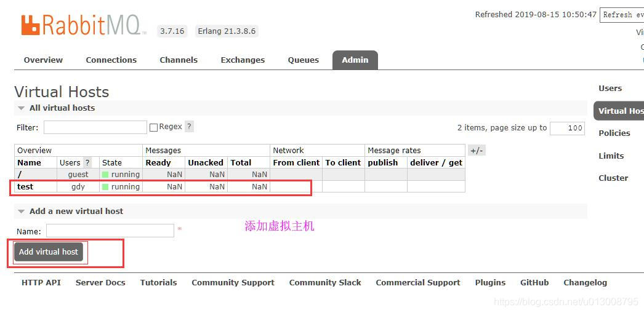Open the +/- column selector
644x313 pixels.
[x=477, y=151]
